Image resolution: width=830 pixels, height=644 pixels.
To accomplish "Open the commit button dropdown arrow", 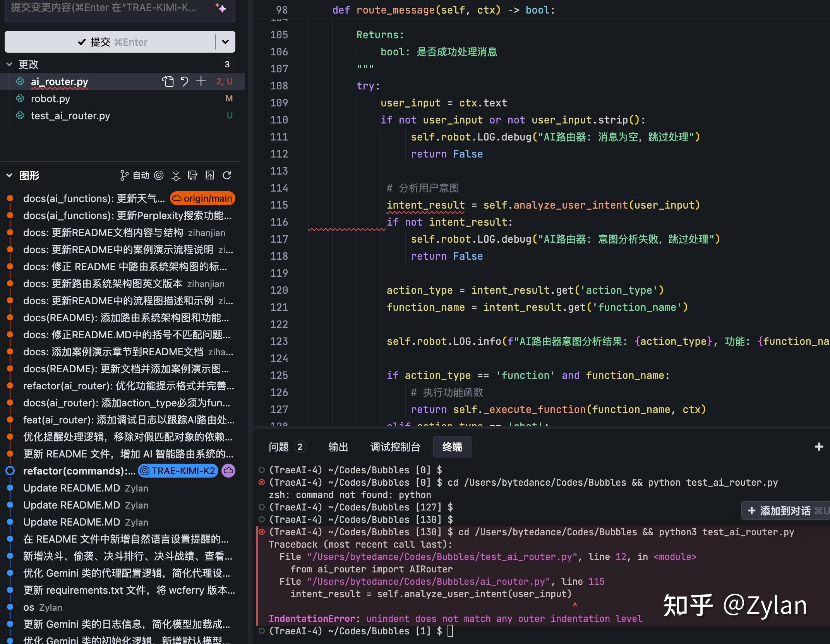I will pyautogui.click(x=225, y=42).
